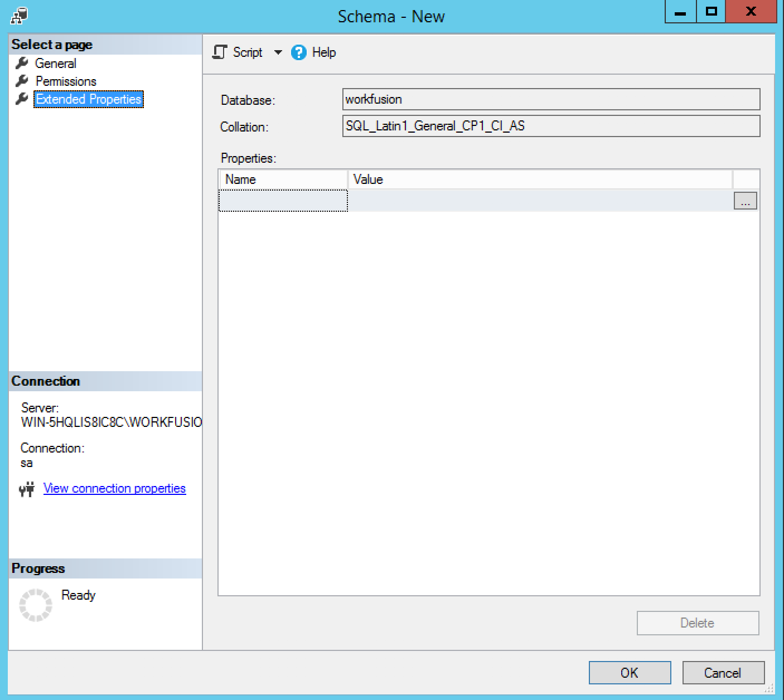Click the Value column header
Viewport: 784px width, 700px height.
coord(540,179)
